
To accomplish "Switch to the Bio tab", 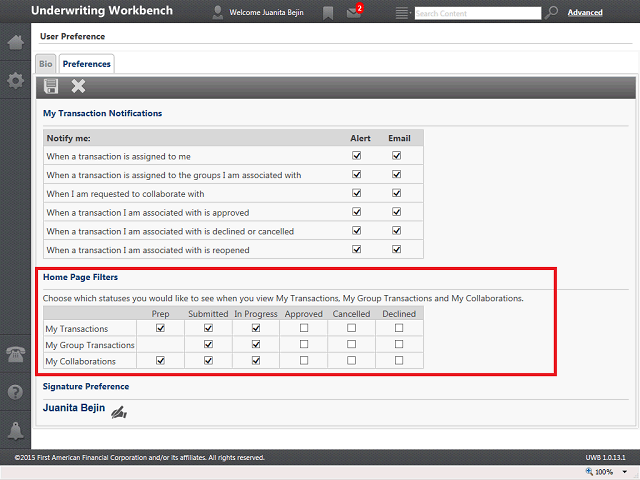I will pyautogui.click(x=46, y=64).
